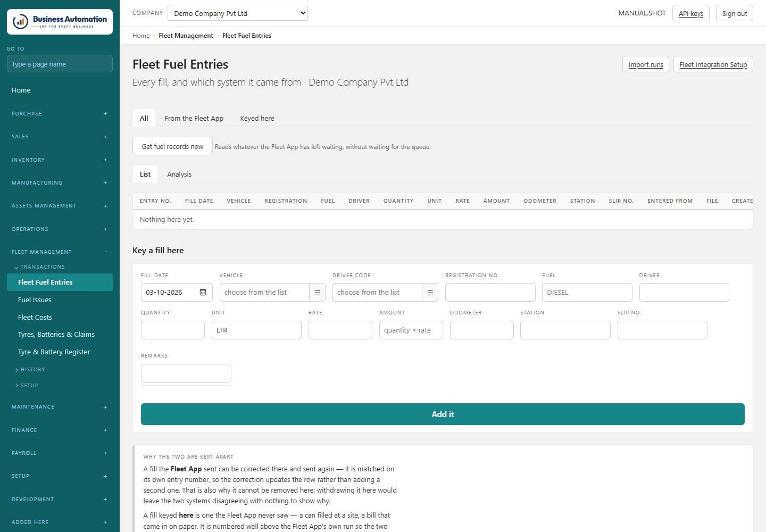Viewport: 766px width, 532px height.
Task: Click the ENTERED FROM column header
Action: [670, 201]
